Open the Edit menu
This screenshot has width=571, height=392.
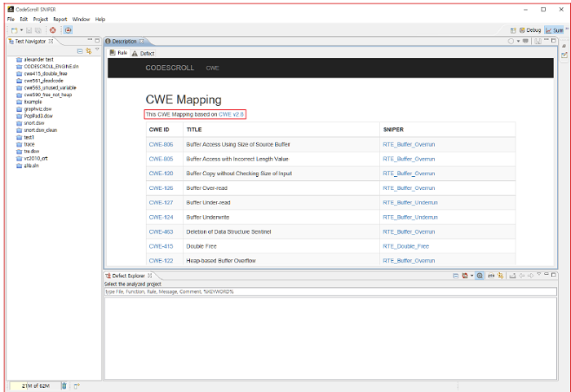pos(24,20)
